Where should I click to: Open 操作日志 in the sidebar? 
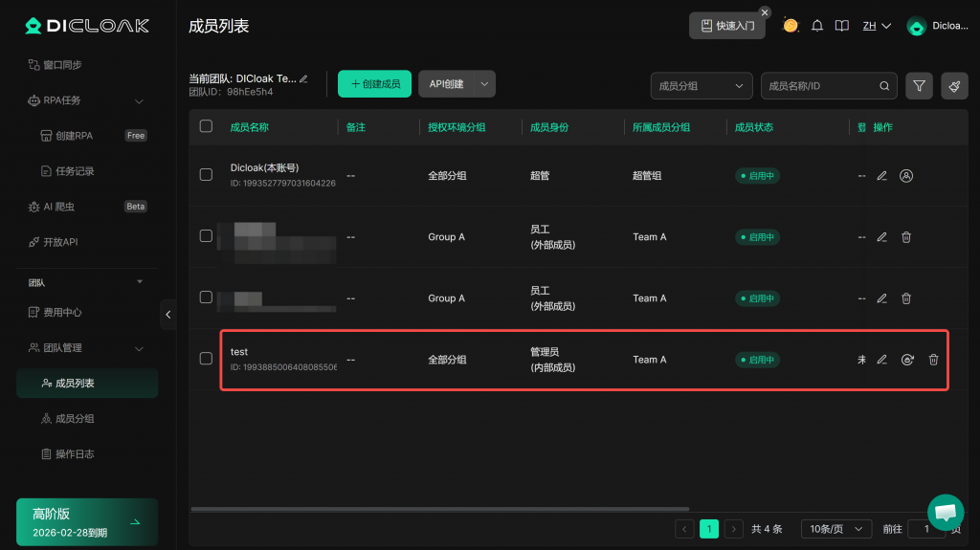point(75,454)
